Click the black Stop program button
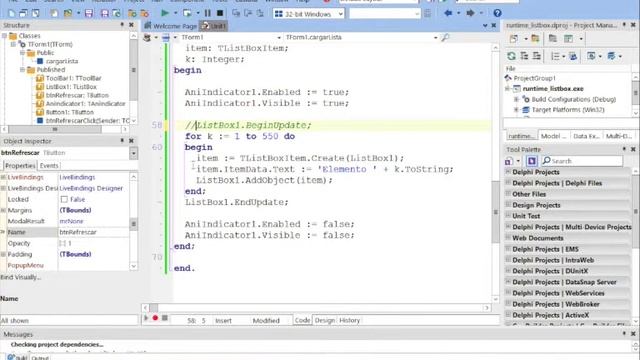Screen dimensions: 640x360 [220, 13]
